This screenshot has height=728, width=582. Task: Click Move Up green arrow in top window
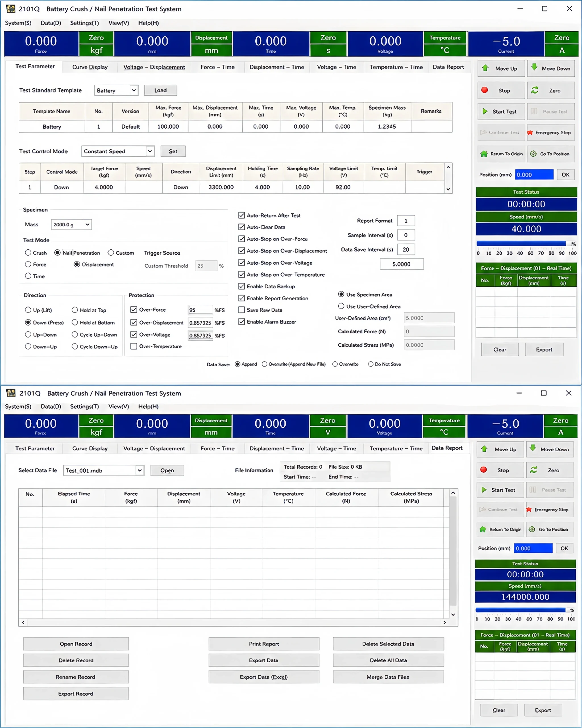(x=485, y=68)
